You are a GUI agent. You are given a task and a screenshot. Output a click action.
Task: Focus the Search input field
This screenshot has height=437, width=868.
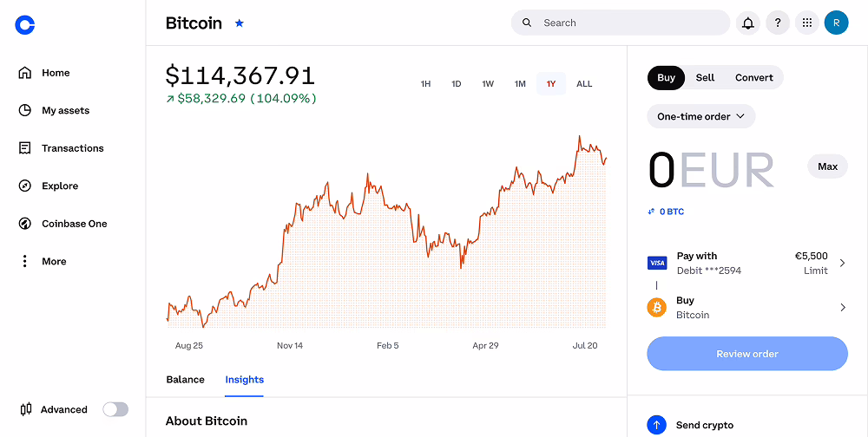629,23
